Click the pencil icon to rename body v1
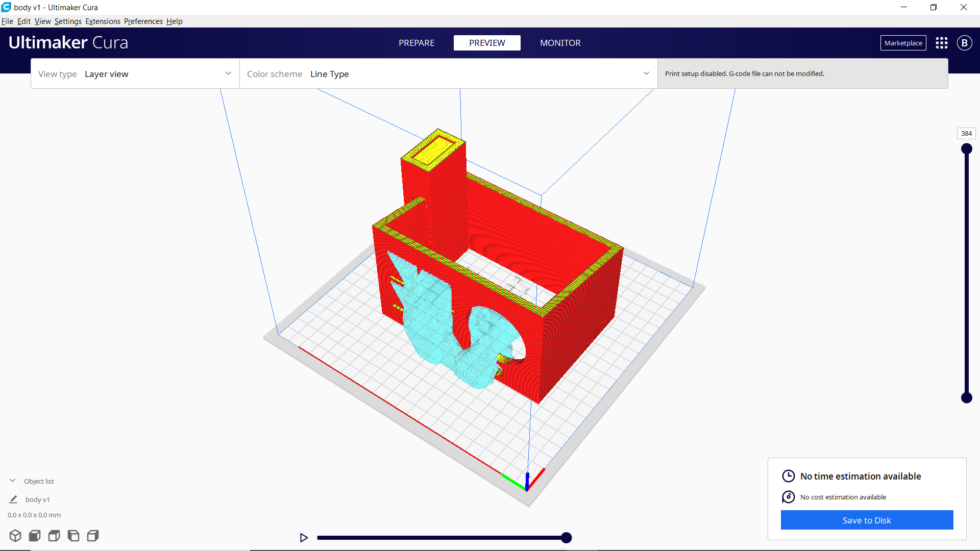This screenshot has width=980, height=551. coord(14,499)
